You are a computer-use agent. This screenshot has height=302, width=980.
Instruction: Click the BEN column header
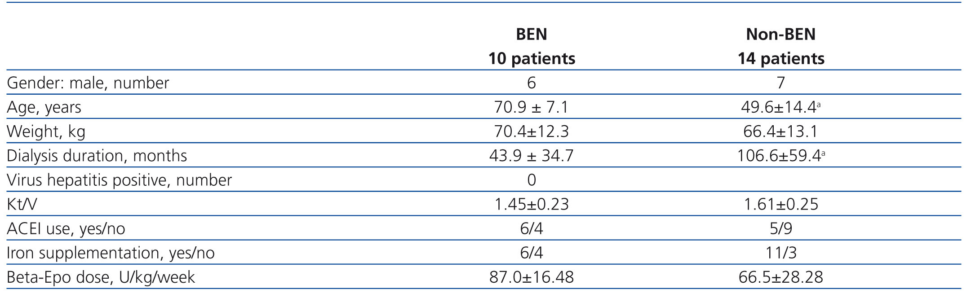(x=531, y=35)
